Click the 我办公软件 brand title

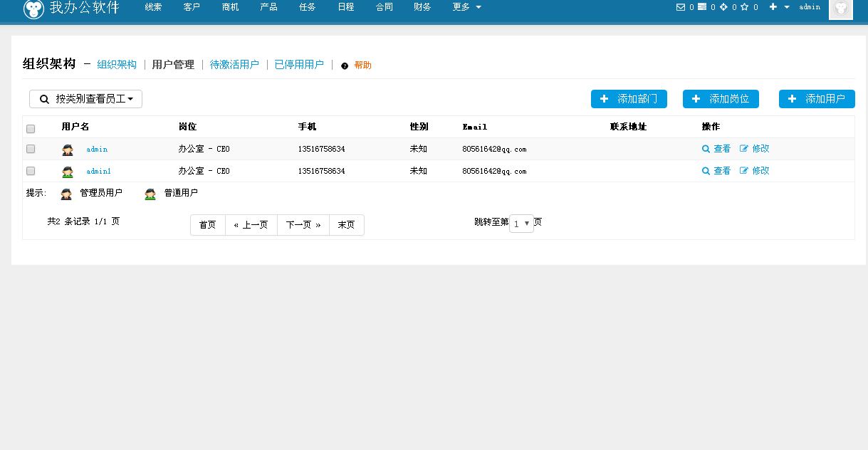tap(84, 8)
